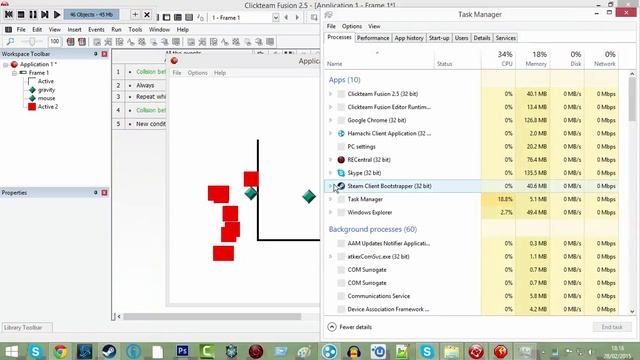Open Photoshop from taskbar
The width and height of the screenshot is (640, 360).
(x=182, y=351)
